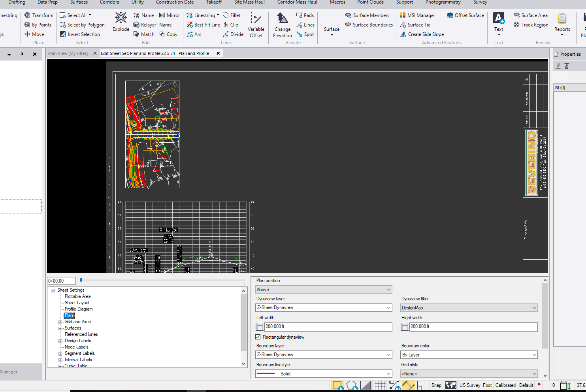Image resolution: width=586 pixels, height=392 pixels.
Task: Open the Dynaview filter dropdown showing DesignMap
Action: tap(468, 307)
